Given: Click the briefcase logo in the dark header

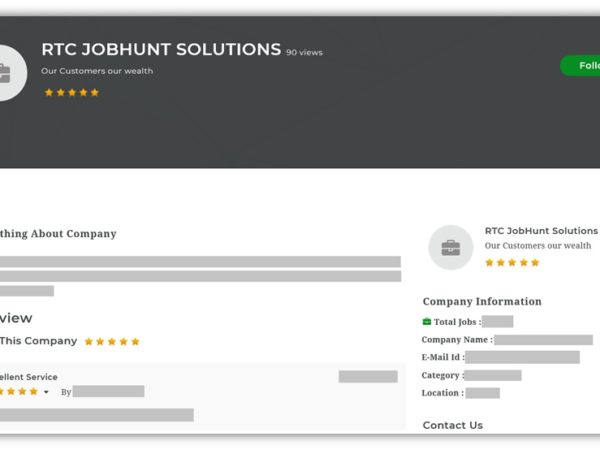Looking at the screenshot, I should 5,73.
